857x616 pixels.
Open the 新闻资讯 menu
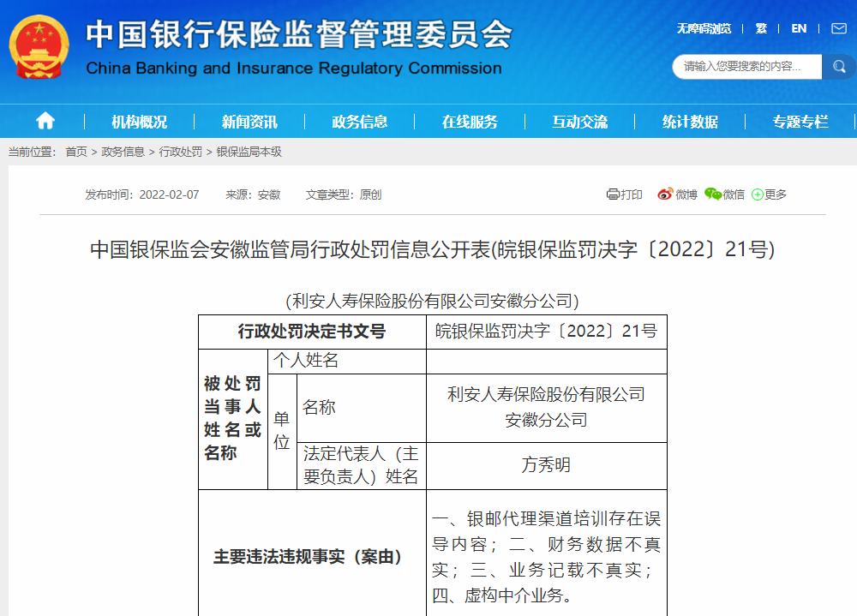[249, 122]
